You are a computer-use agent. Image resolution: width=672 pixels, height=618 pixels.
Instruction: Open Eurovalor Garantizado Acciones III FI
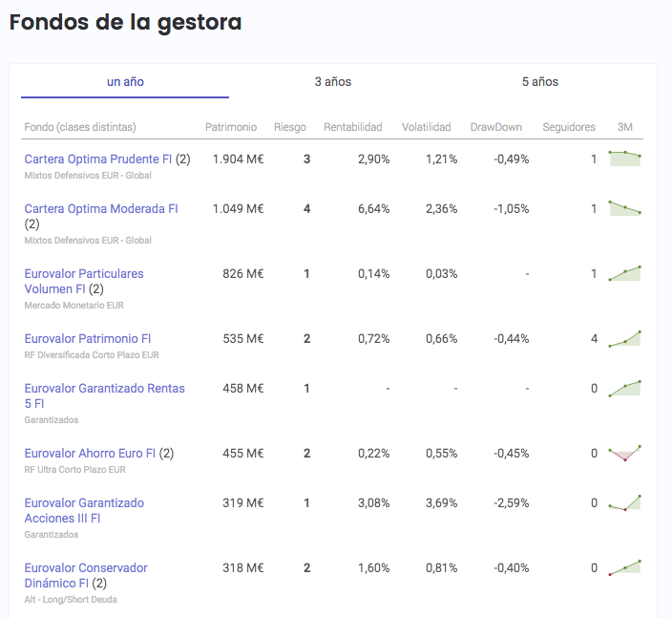84,510
